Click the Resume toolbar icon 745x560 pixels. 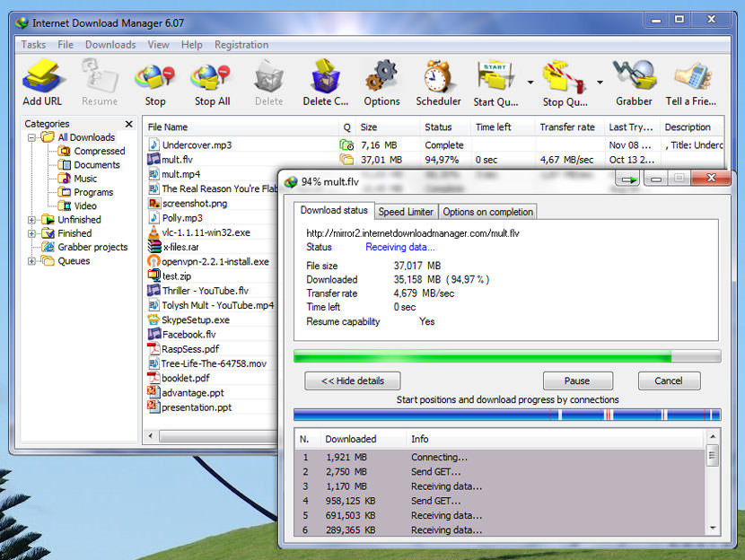tap(100, 76)
